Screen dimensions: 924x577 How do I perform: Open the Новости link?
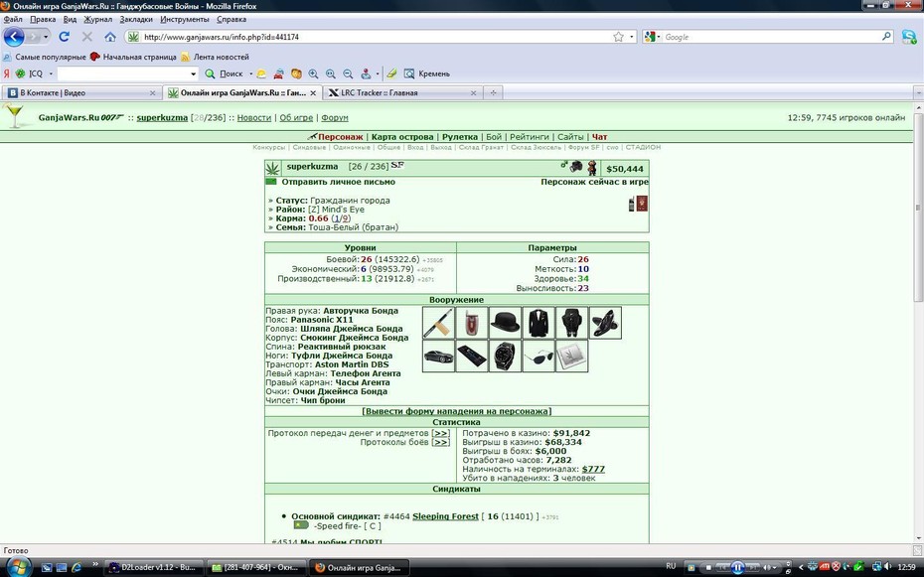click(x=254, y=118)
